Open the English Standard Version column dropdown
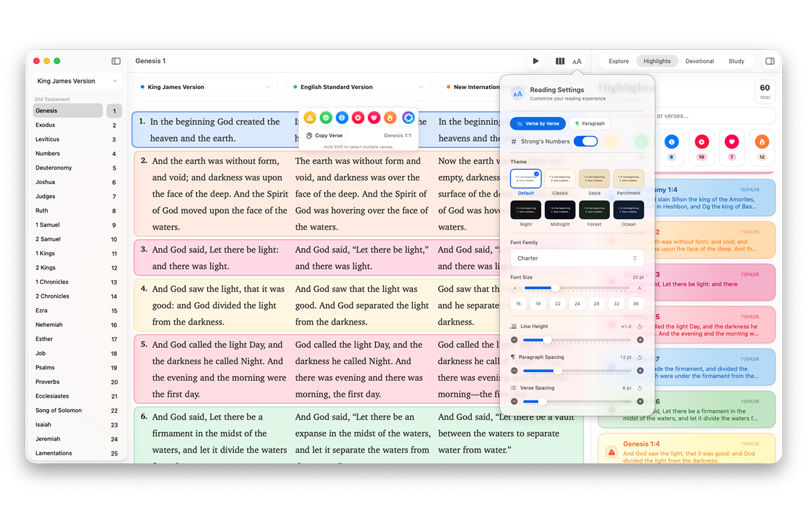The image size is (812, 508). pos(359,87)
